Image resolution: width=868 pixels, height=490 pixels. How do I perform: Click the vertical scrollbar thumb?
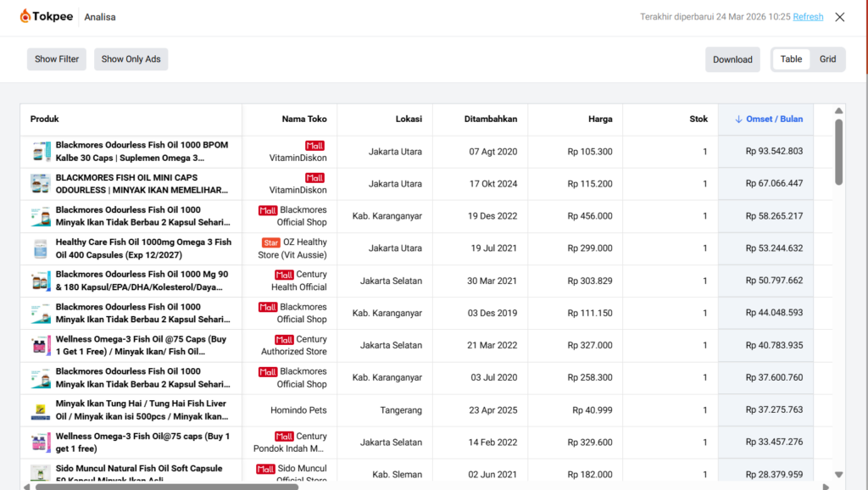(839, 151)
